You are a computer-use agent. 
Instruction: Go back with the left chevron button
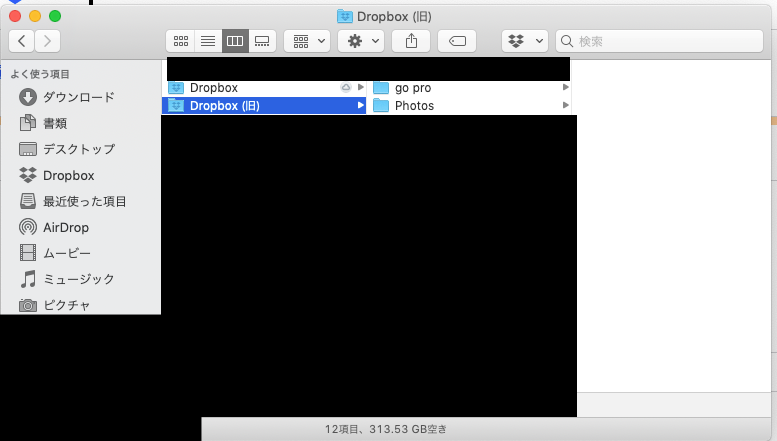point(21,41)
